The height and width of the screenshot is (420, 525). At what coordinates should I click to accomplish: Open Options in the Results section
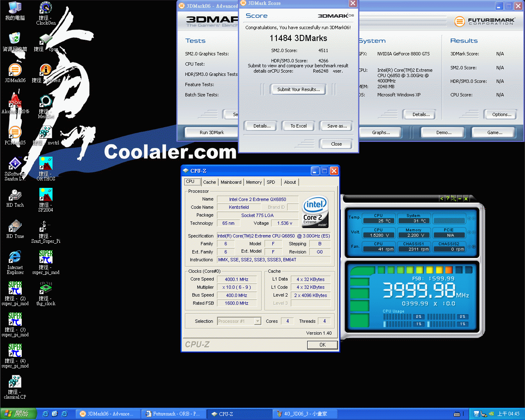[501, 114]
